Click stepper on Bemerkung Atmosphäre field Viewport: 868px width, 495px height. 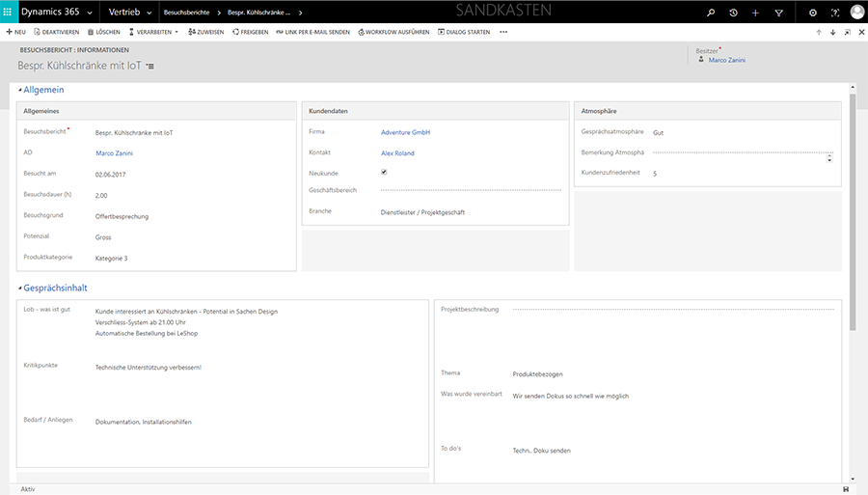pyautogui.click(x=829, y=158)
